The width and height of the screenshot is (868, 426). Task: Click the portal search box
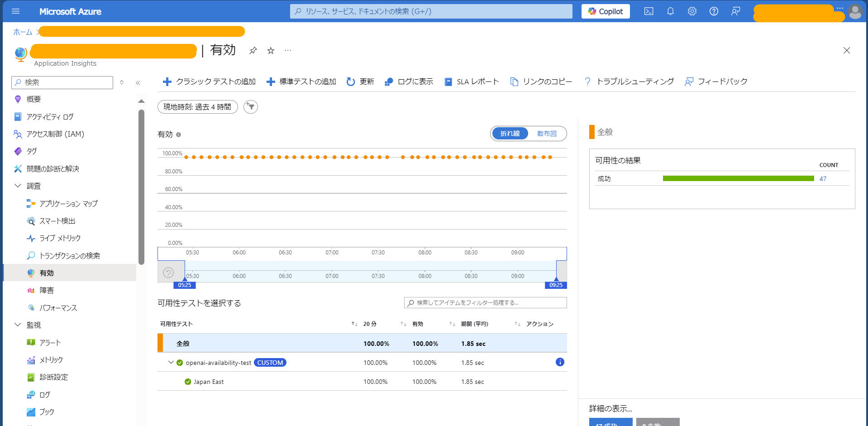pyautogui.click(x=431, y=11)
